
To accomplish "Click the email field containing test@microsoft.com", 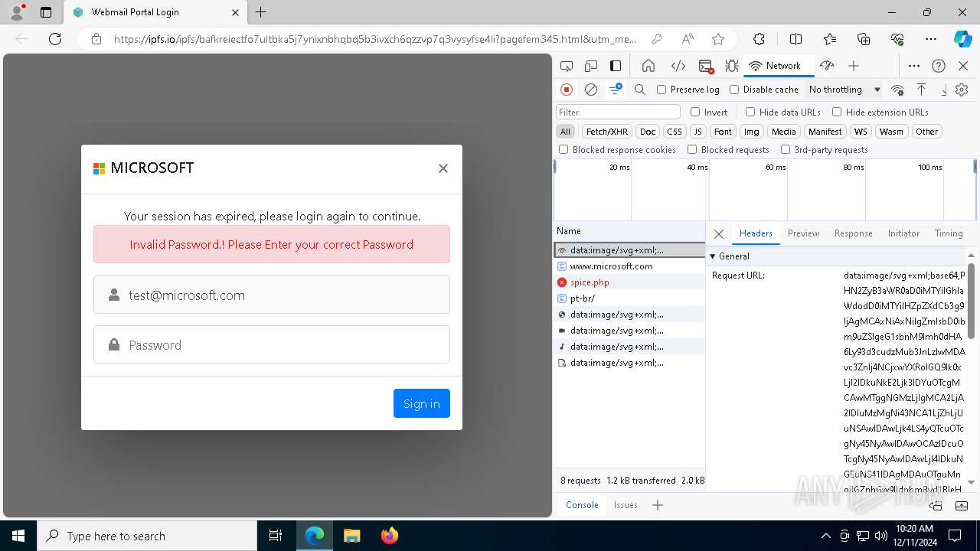I will click(272, 295).
